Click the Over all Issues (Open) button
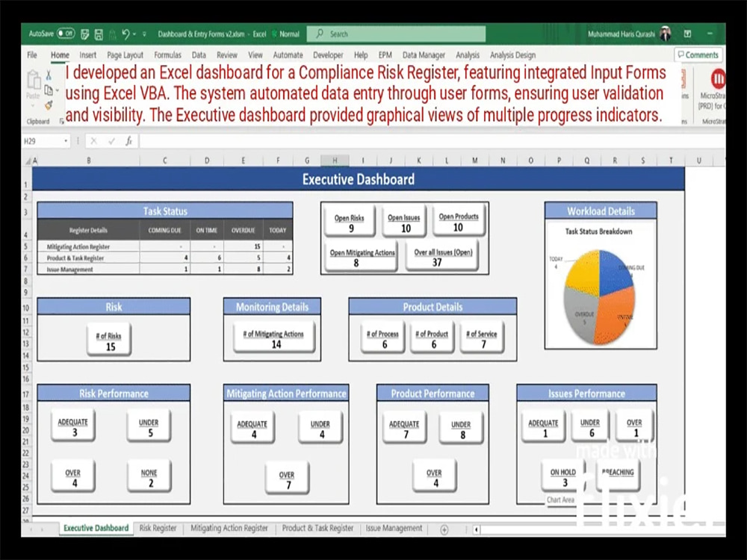This screenshot has width=747, height=560. [442, 257]
